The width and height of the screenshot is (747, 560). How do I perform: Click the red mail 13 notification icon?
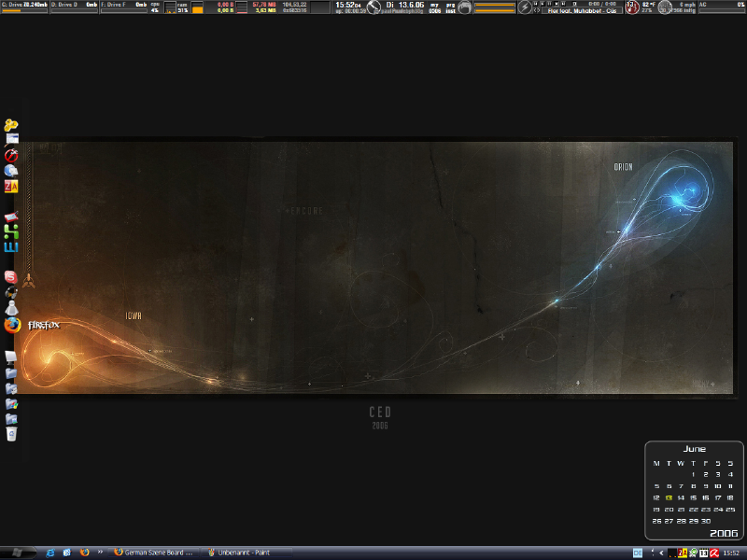[632, 7]
